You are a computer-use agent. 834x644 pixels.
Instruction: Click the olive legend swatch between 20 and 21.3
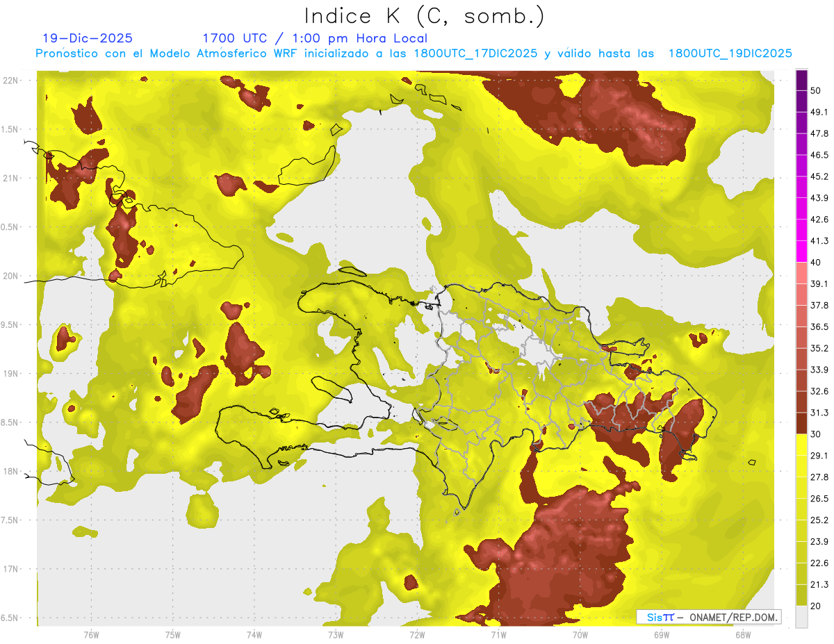coord(801,595)
